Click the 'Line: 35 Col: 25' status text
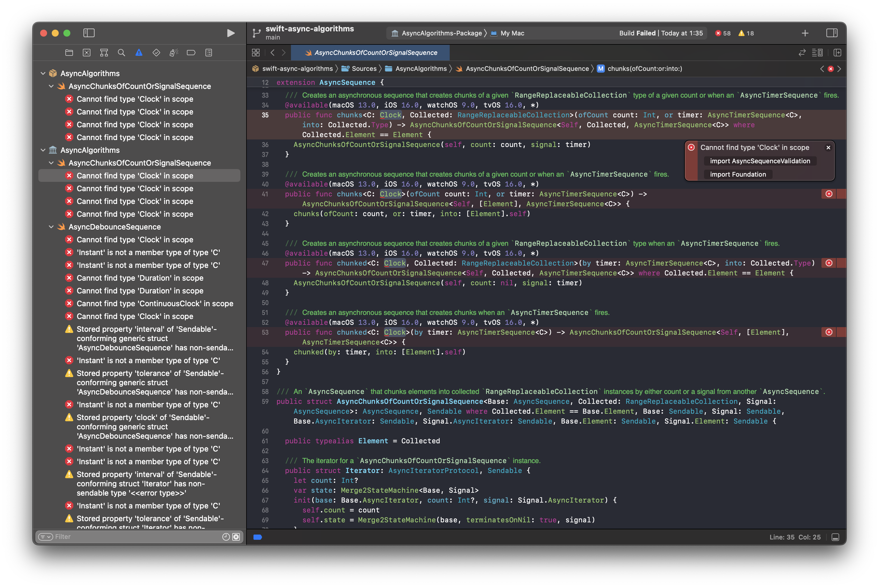 click(795, 537)
